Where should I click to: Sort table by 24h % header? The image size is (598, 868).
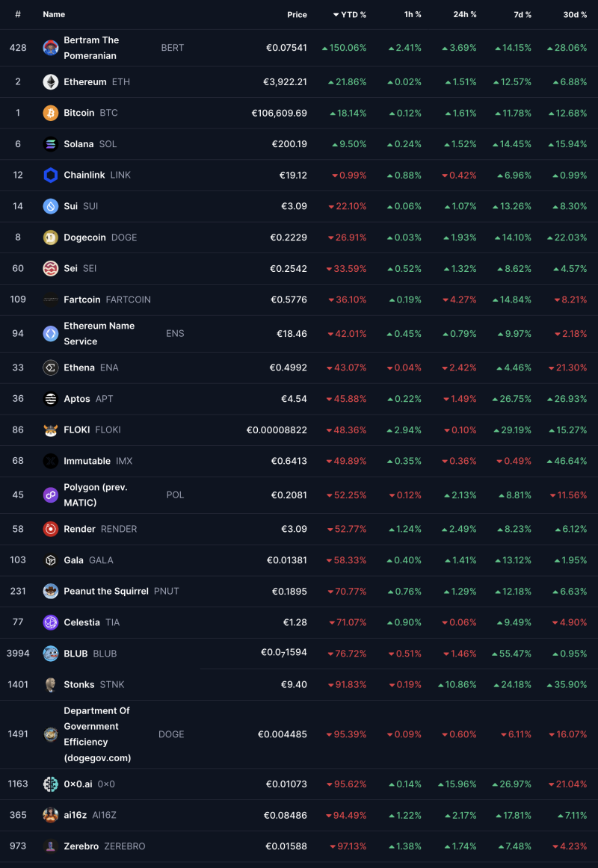(464, 15)
